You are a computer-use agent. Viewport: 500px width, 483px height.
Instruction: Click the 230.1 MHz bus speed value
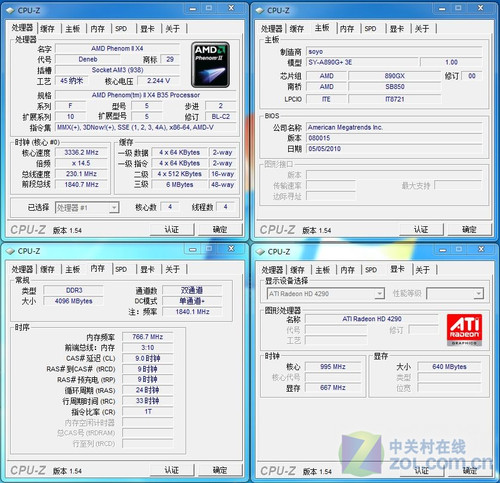[81, 174]
